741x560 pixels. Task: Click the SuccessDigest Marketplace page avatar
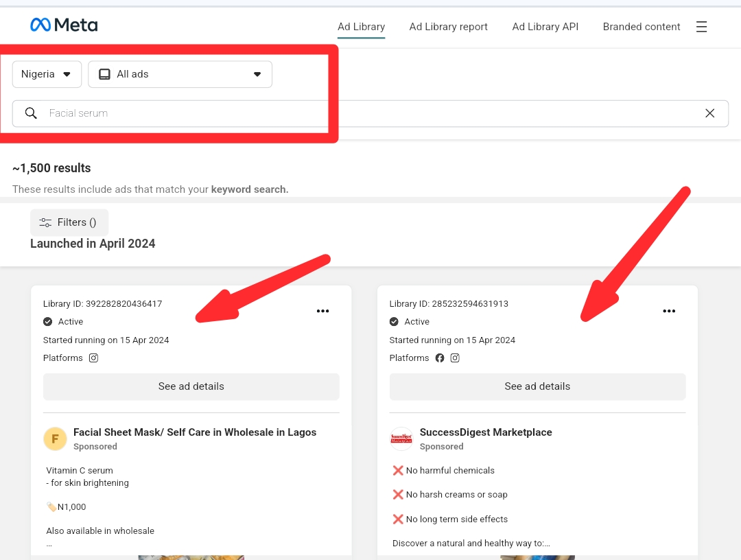401,439
